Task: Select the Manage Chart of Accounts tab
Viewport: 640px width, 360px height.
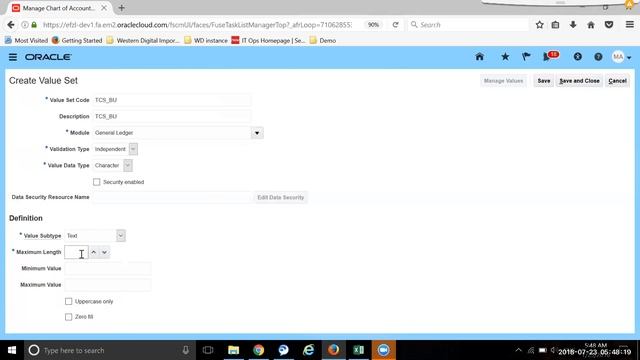Action: pyautogui.click(x=59, y=8)
